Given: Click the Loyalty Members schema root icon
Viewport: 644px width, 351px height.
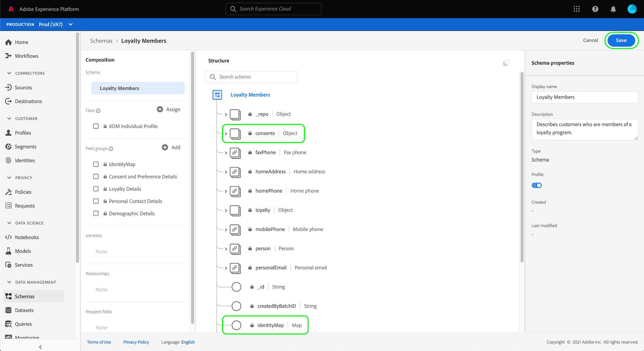Looking at the screenshot, I should click(x=217, y=95).
